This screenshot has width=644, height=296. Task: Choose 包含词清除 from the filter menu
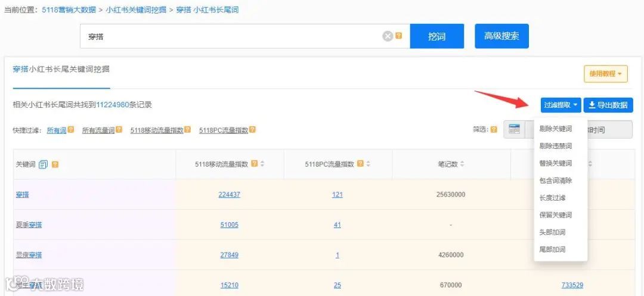click(x=555, y=180)
